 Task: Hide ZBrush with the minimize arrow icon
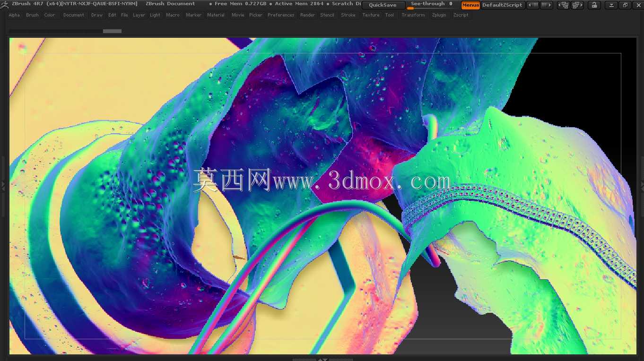[x=611, y=5]
